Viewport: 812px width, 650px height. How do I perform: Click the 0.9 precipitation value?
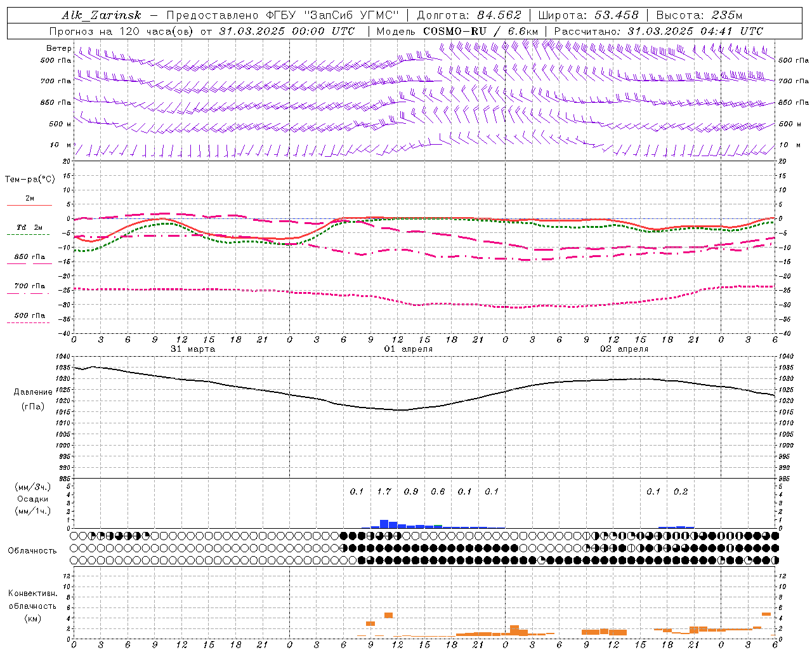tap(411, 491)
